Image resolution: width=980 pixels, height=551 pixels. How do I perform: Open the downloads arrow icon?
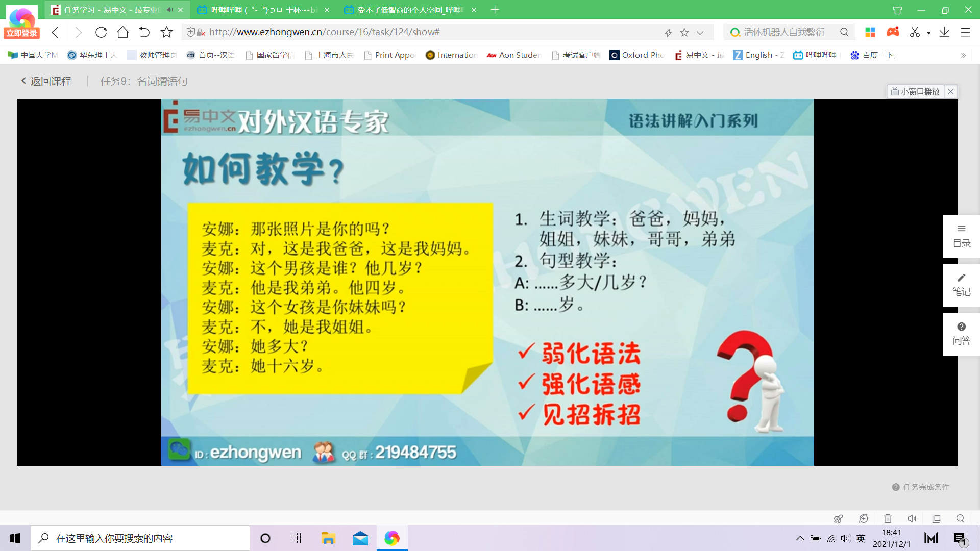(x=944, y=32)
